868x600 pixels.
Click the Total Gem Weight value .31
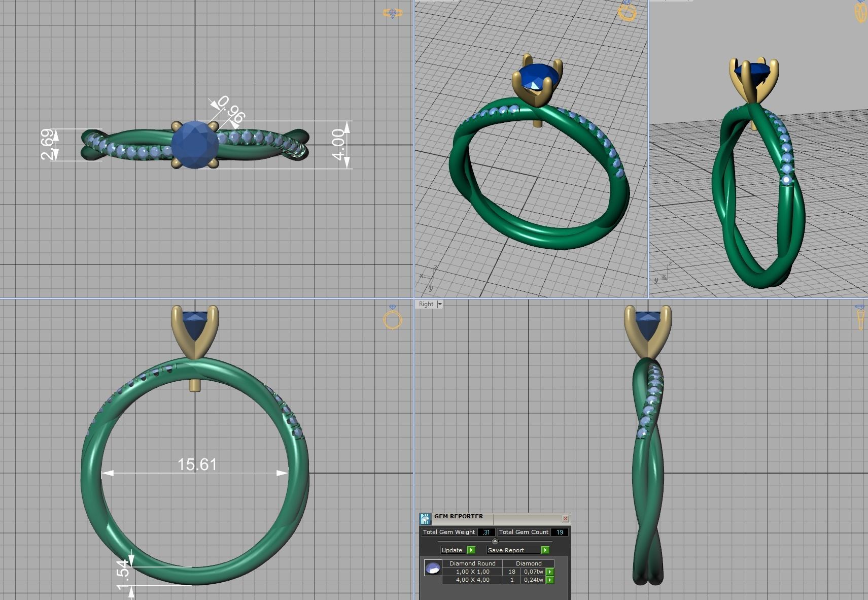487,532
